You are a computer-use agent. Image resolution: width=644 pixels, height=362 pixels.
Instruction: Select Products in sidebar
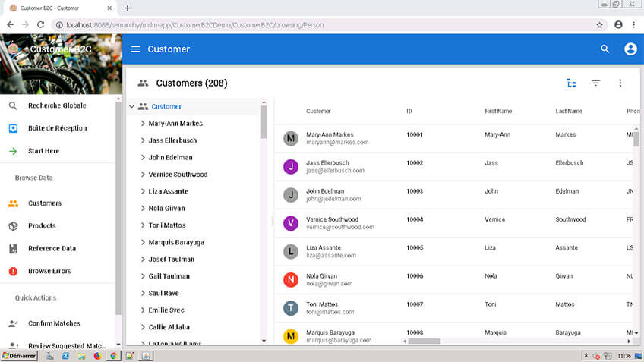pyautogui.click(x=42, y=225)
